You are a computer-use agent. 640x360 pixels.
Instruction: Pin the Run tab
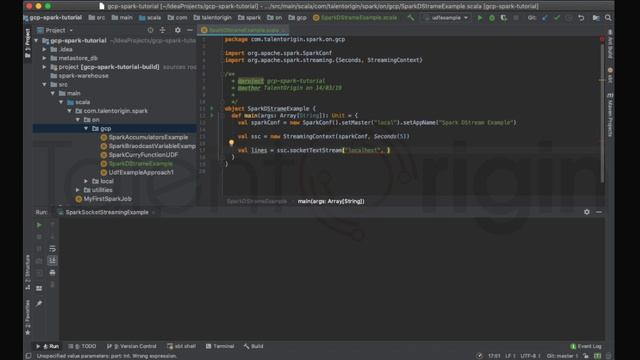pyautogui.click(x=39, y=304)
